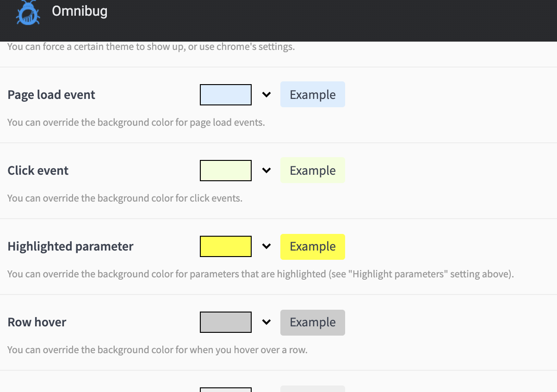Open the Row hover color picker
The width and height of the screenshot is (557, 392).
click(225, 322)
